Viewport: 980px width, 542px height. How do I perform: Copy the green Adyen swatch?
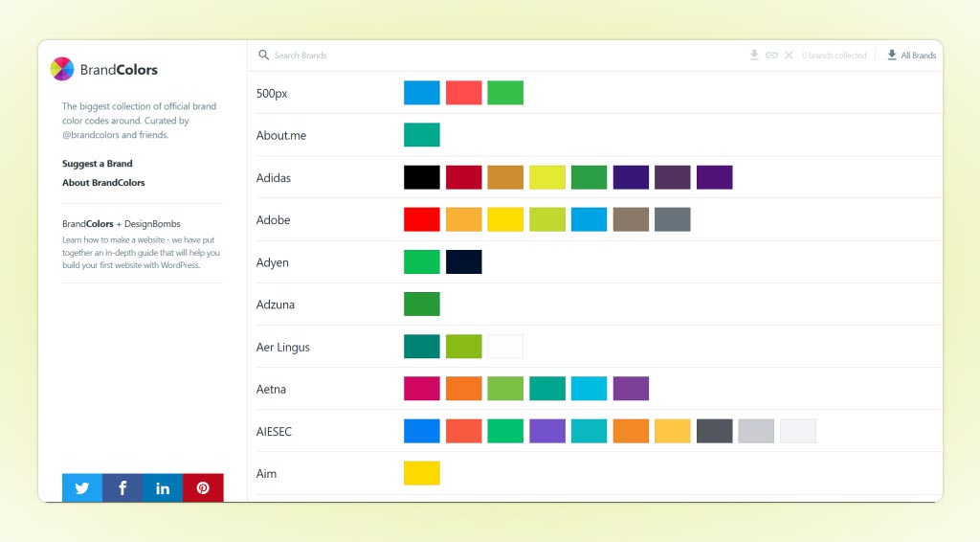[x=422, y=261]
